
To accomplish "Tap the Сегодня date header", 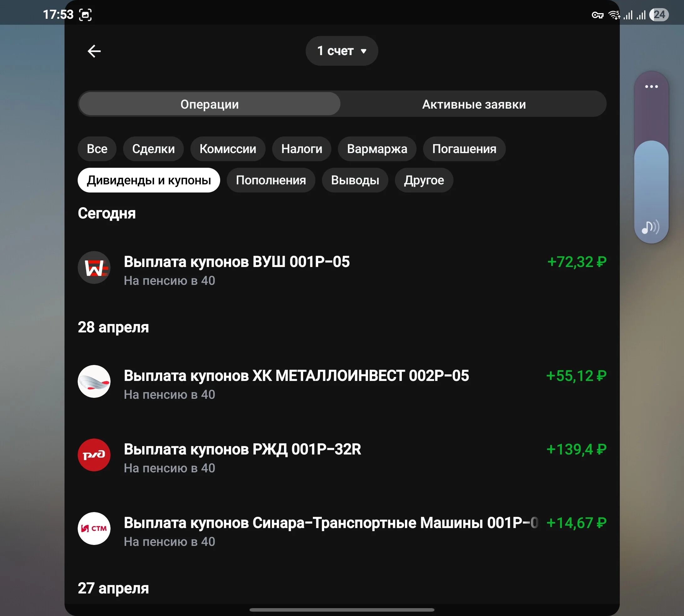I will pyautogui.click(x=107, y=213).
